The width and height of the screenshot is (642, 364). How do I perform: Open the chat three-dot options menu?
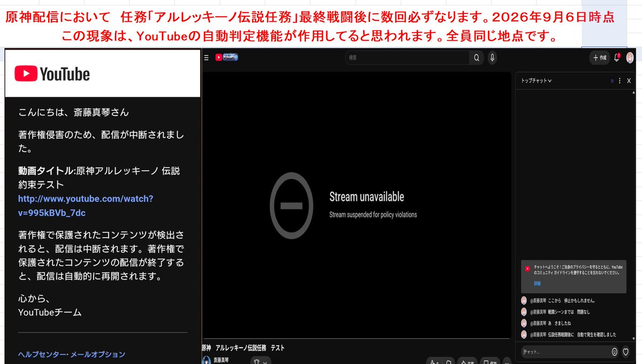(620, 81)
